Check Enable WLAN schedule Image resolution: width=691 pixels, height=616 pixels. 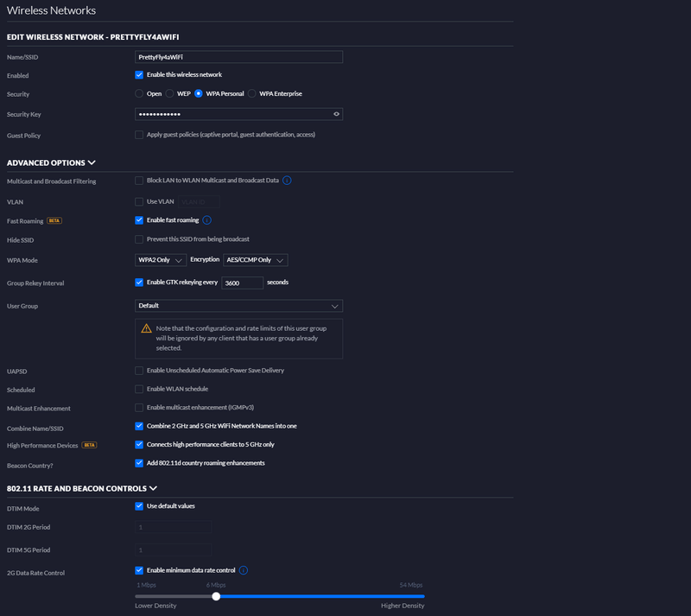pos(139,389)
